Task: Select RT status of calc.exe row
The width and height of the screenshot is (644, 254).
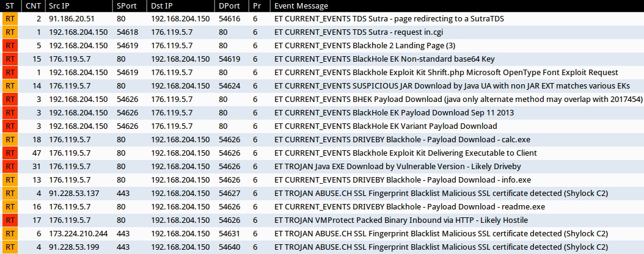Action: click(10, 139)
